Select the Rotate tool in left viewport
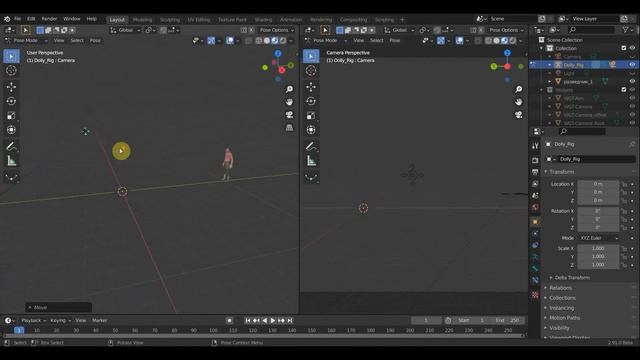The width and height of the screenshot is (640, 360). coord(11,101)
